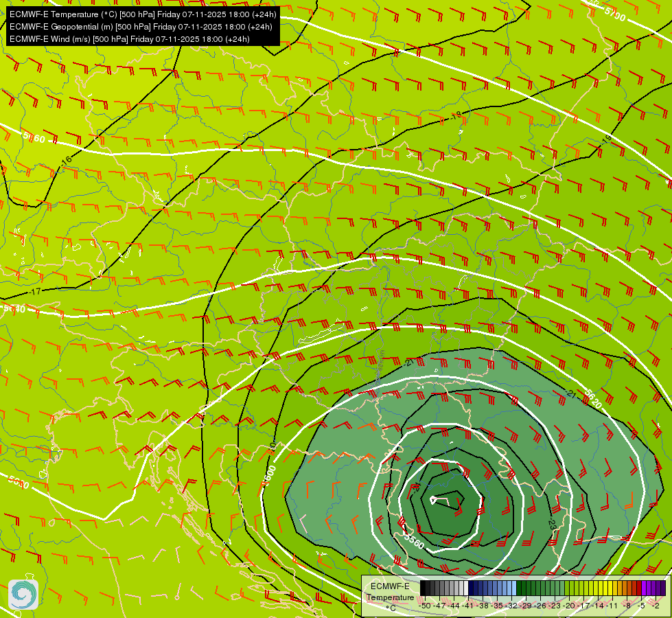Click the -17 isotherm label on the map
The image size is (672, 618).
36,292
